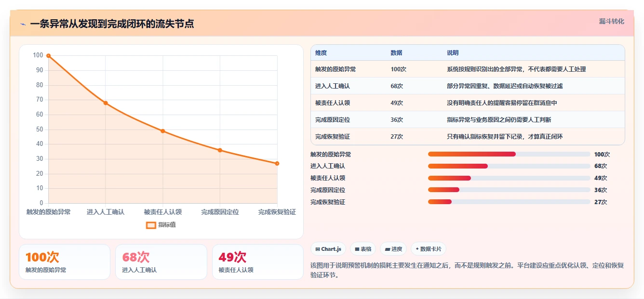Click the 被责任人认领 x-axis label
This screenshot has height=299, width=644.
point(162,212)
